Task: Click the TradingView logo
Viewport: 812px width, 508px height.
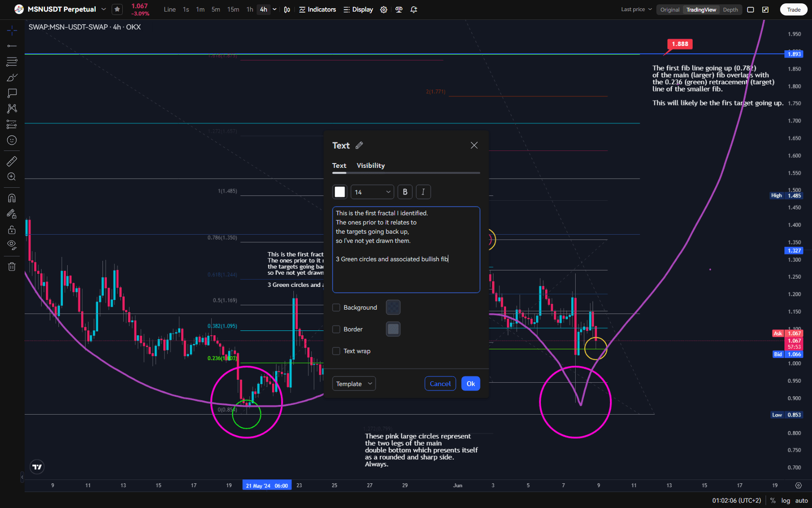Action: [37, 467]
